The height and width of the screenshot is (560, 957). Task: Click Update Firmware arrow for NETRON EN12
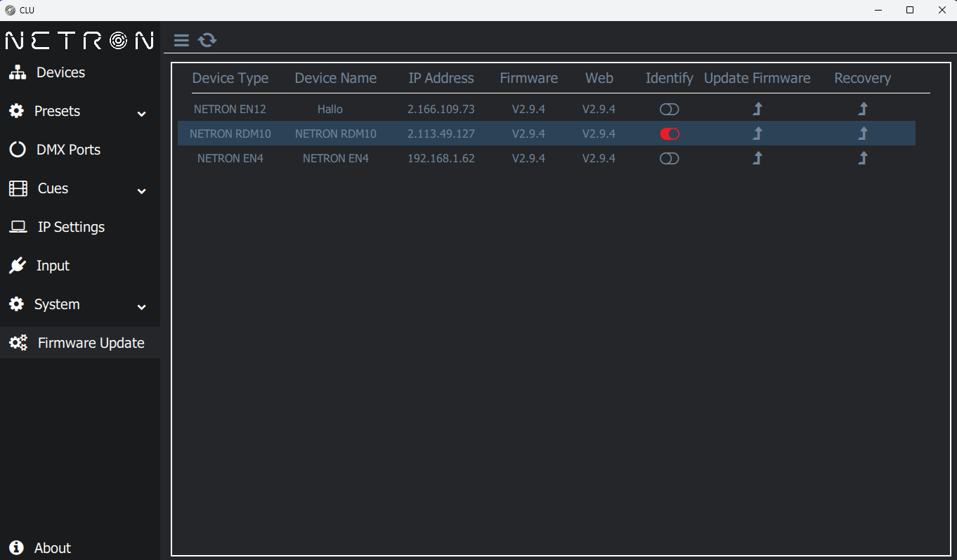[x=757, y=109]
